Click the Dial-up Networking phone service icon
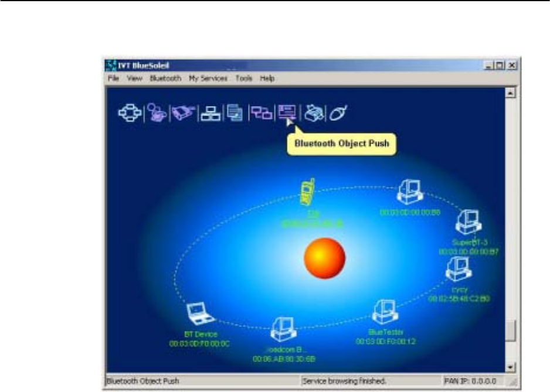 157,113
